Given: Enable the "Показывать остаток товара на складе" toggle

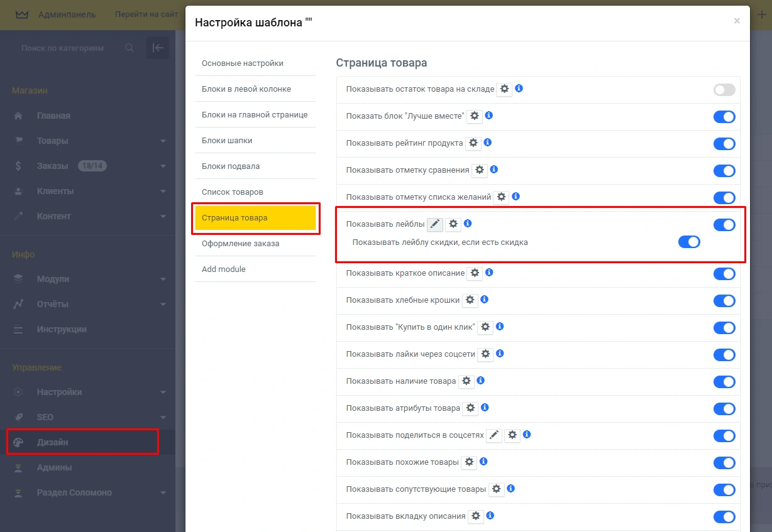Looking at the screenshot, I should coord(724,90).
